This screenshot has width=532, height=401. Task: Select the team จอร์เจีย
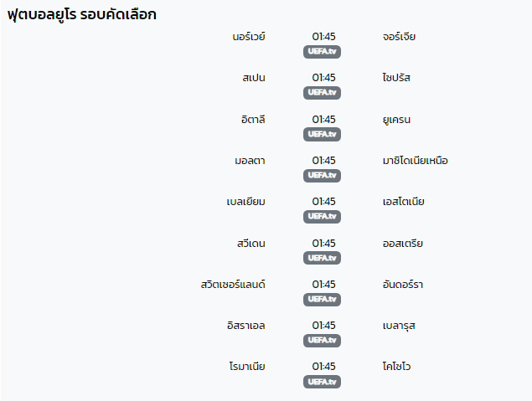point(399,37)
